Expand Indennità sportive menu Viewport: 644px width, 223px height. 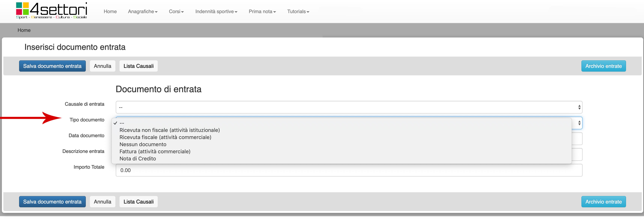point(216,11)
